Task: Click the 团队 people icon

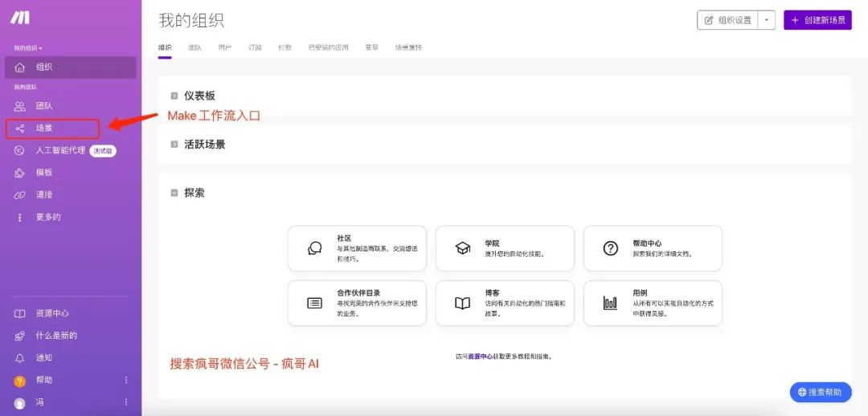Action: pyautogui.click(x=20, y=106)
